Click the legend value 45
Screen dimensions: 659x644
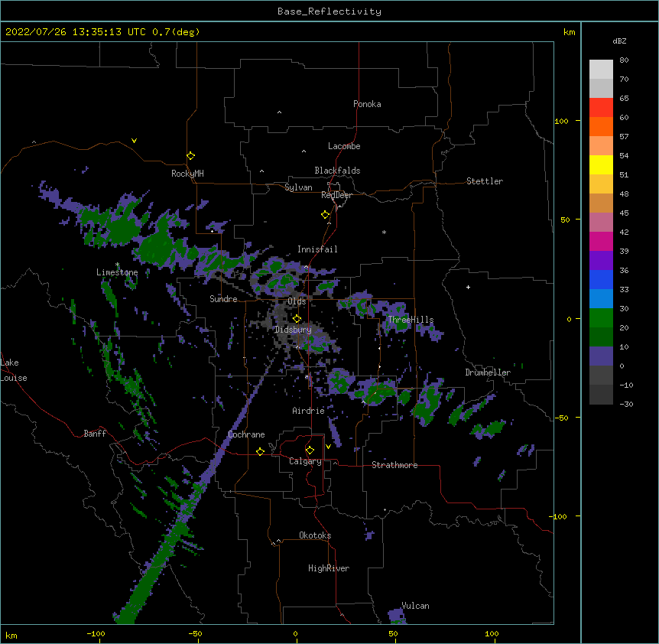tap(624, 213)
